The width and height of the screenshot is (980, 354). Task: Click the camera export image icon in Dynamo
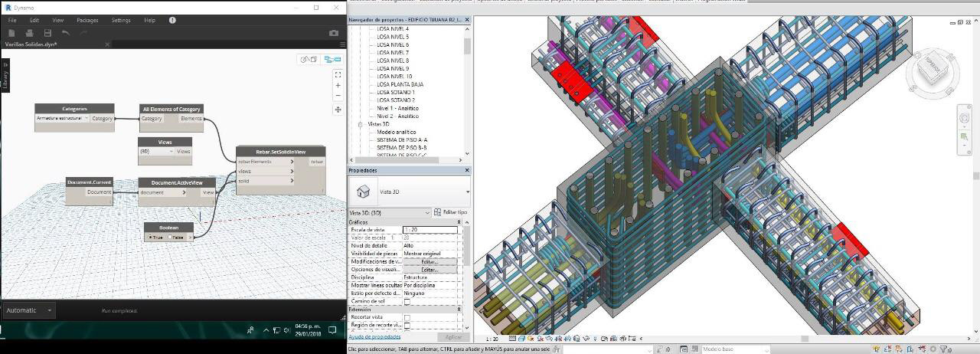pyautogui.click(x=334, y=33)
